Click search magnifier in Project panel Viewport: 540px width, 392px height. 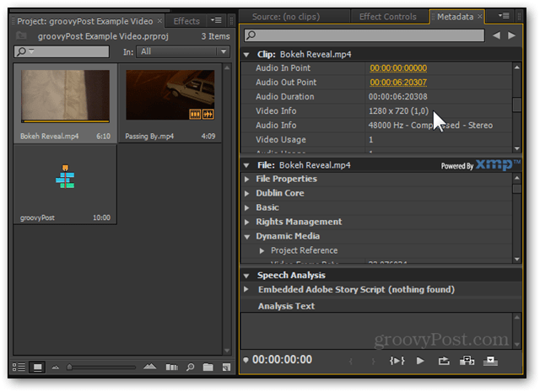tap(21, 51)
